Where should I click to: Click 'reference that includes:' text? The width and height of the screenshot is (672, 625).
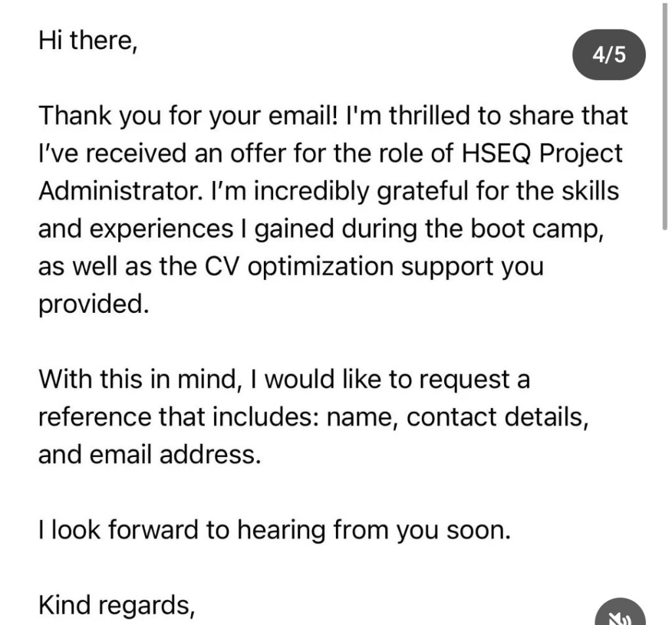pos(178,417)
